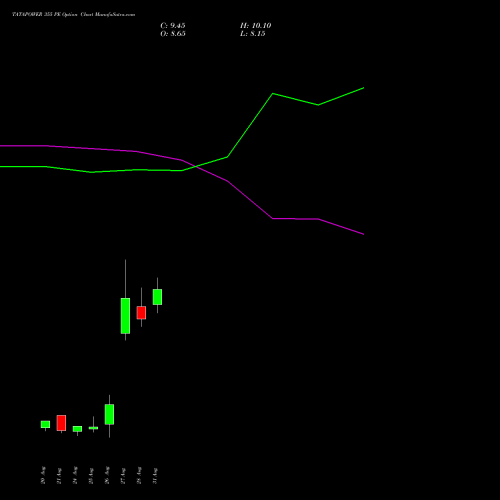This screenshot has height=500, width=500.
Task: Click the 28 Aug date label
Action: coord(139,475)
